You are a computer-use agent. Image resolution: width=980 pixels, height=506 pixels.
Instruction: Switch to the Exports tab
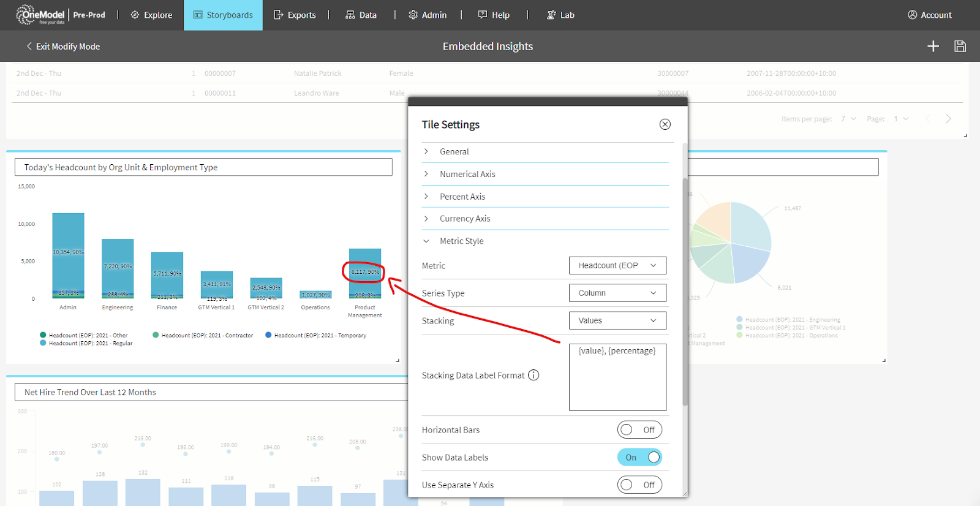295,15
